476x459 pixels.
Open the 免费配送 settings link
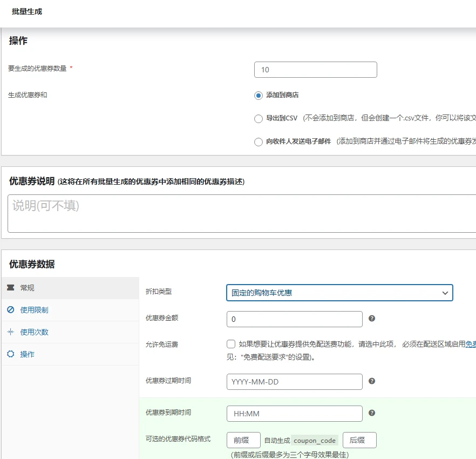470,345
